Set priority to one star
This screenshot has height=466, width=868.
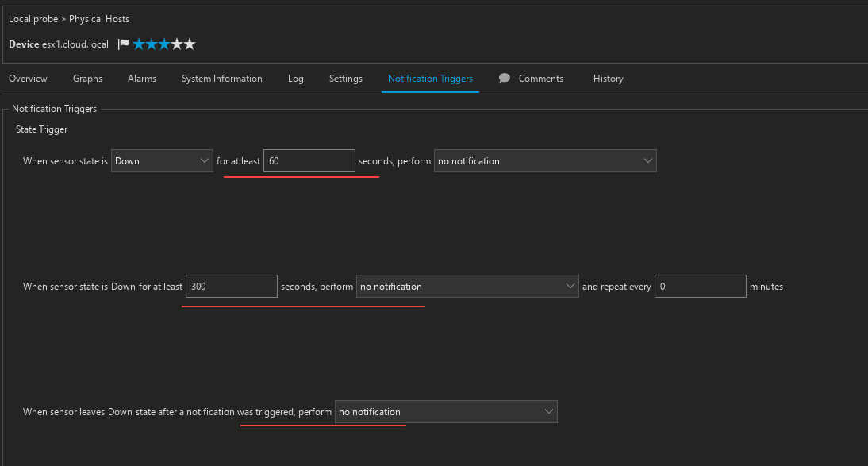tap(139, 44)
